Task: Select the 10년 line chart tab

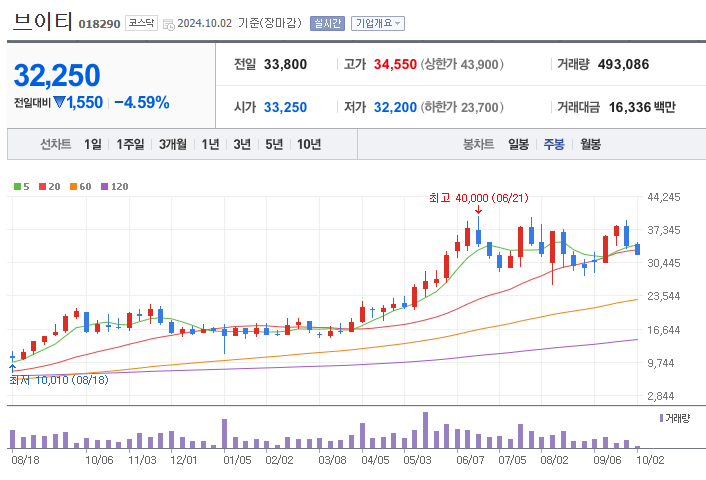Action: point(309,144)
